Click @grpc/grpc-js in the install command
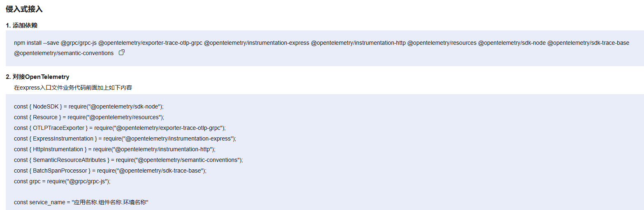644x210 pixels. [x=79, y=43]
